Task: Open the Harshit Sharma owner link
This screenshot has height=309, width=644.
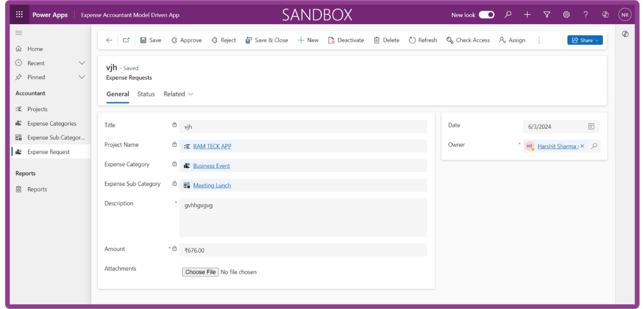Action: point(558,147)
